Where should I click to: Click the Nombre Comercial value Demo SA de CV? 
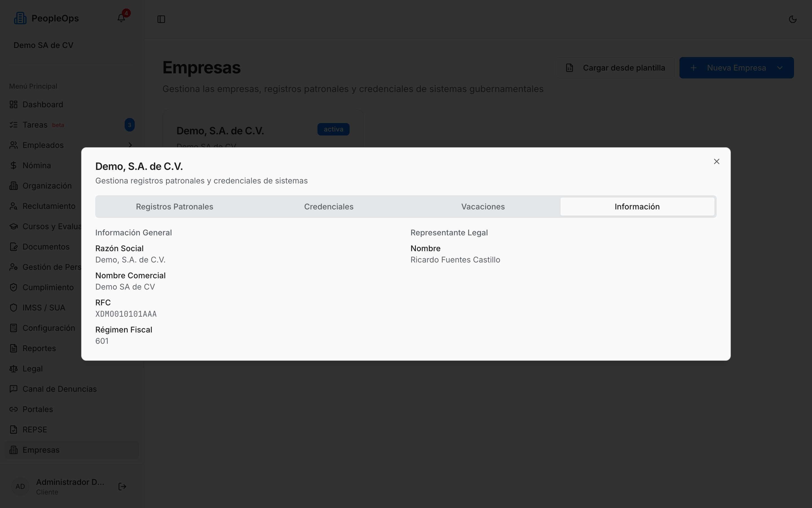point(125,287)
